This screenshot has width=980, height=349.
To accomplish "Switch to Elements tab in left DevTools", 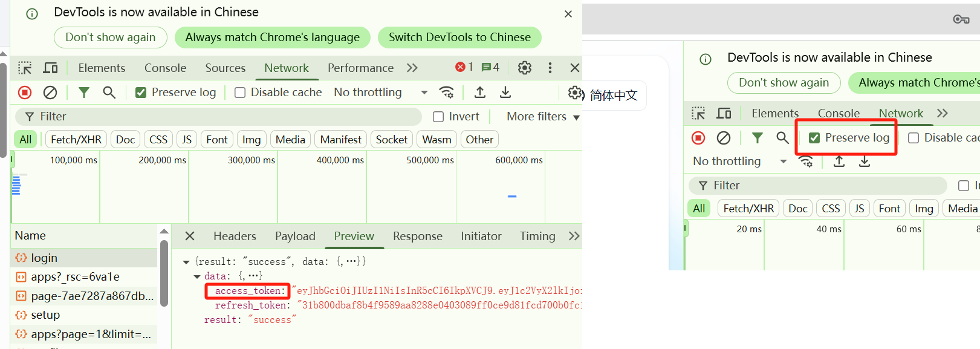I will (102, 68).
